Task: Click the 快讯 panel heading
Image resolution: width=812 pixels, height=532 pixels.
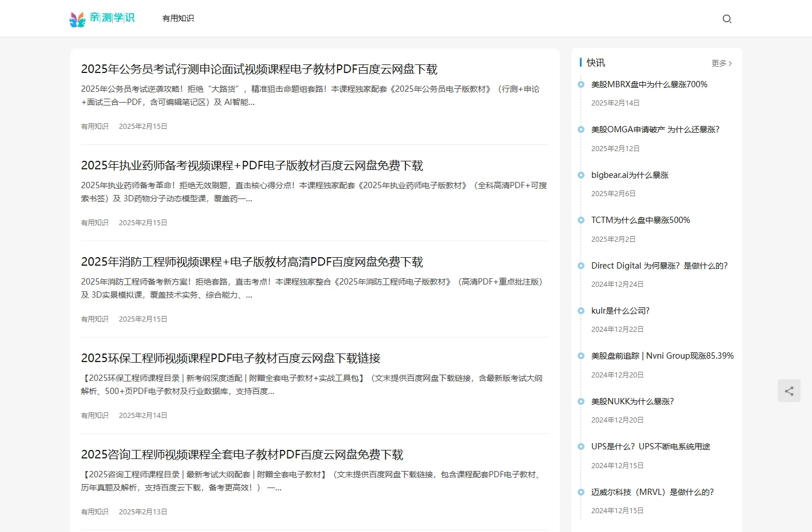Action: [596, 63]
